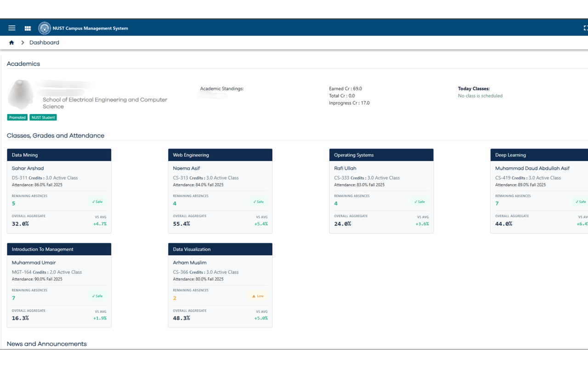588x368 pixels.
Task: Click the DS-311 course code line
Action: (45, 178)
